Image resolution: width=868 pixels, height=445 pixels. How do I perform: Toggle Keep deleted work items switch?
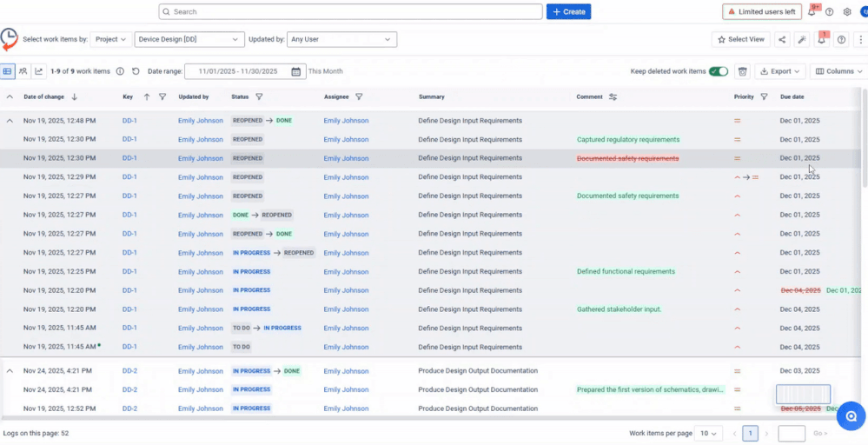(x=718, y=71)
